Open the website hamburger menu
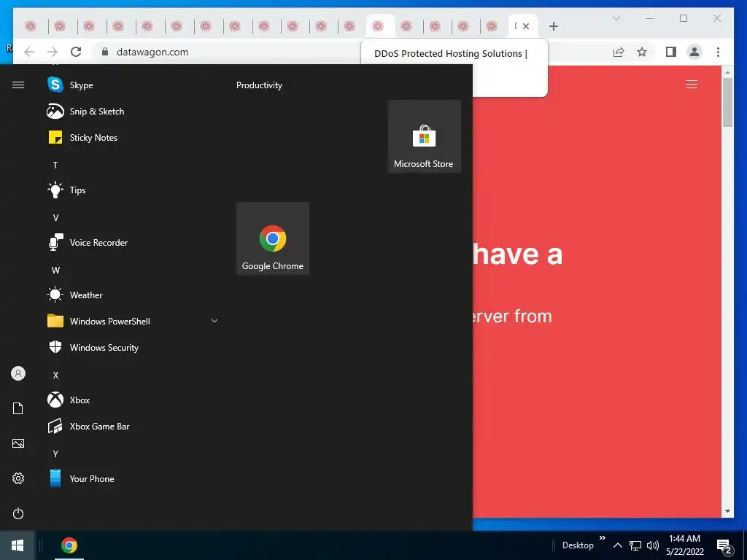747x560 pixels. 692,85
